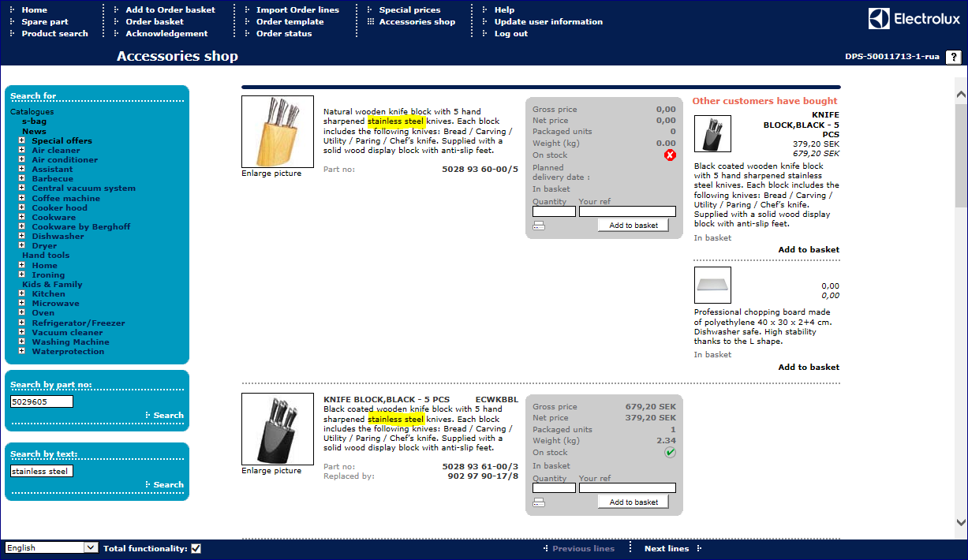The height and width of the screenshot is (560, 968).
Task: Focus the Search by part no field
Action: tap(42, 401)
